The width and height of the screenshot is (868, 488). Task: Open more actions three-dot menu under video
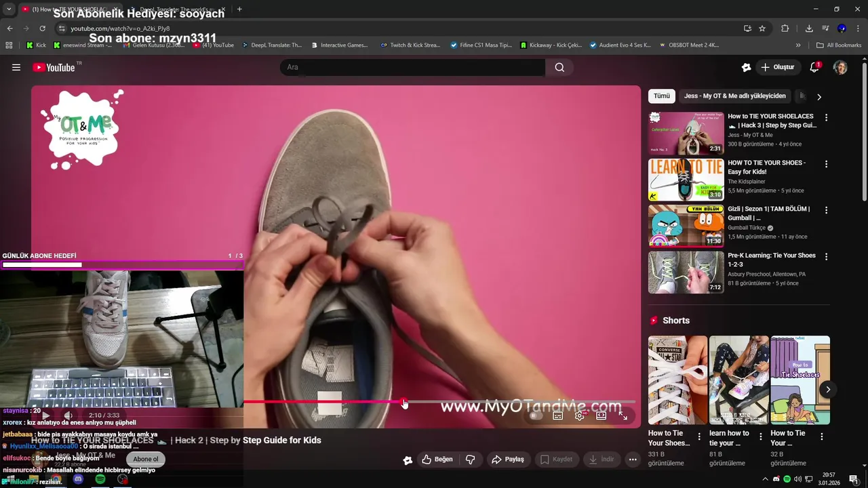[633, 460]
